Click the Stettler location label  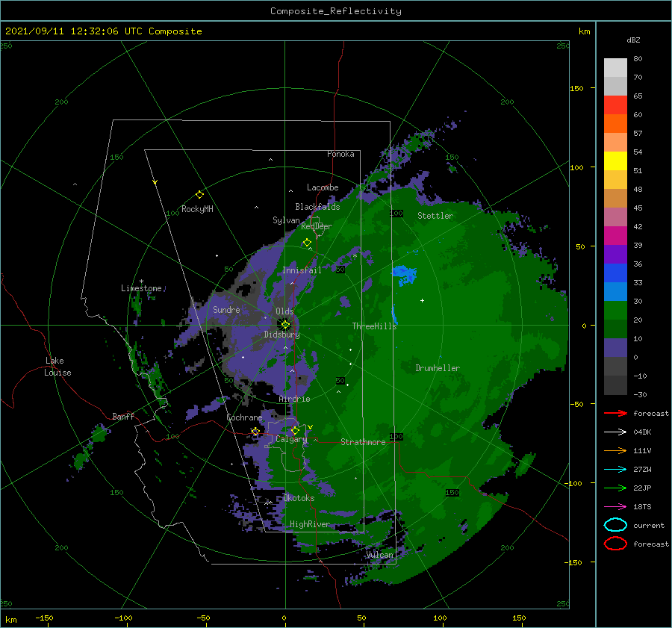[435, 216]
